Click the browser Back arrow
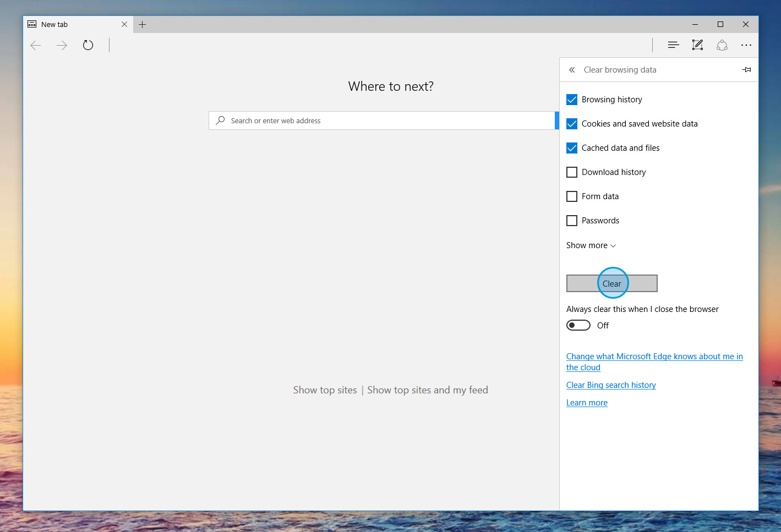Image resolution: width=781 pixels, height=532 pixels. point(36,45)
